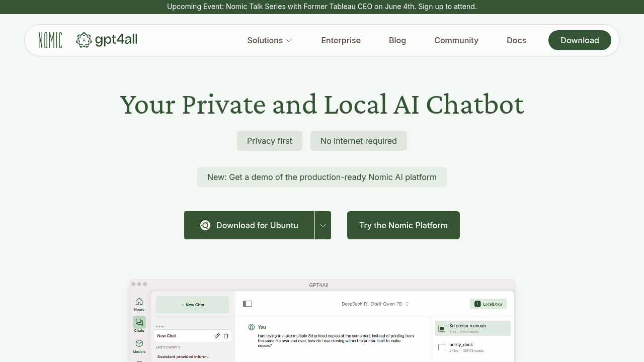Click the Nomic logo

50,40
